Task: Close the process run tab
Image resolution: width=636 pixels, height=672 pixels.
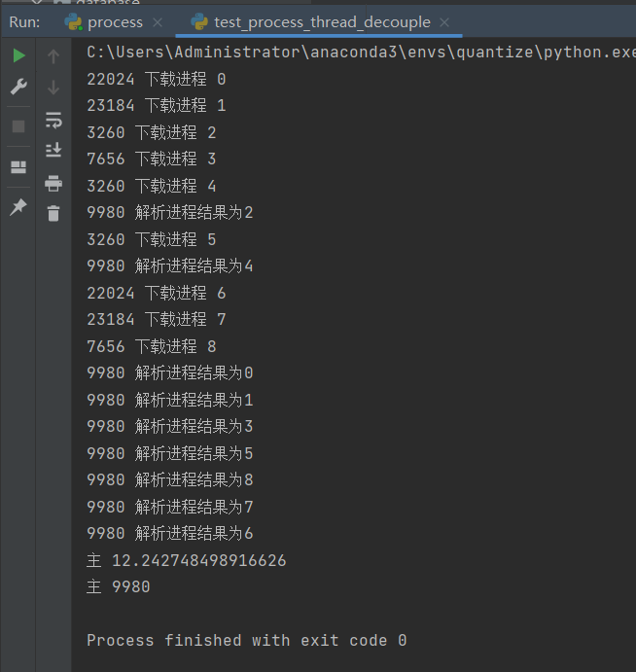Action: pos(159,22)
